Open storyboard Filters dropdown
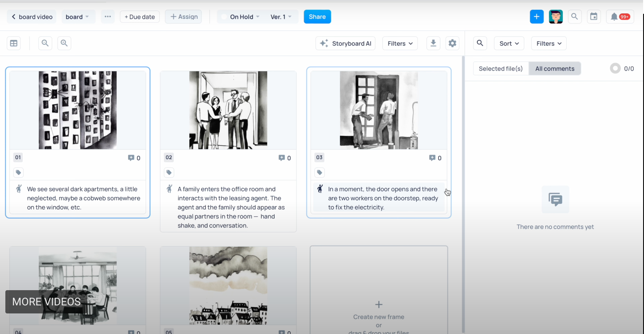644x334 pixels. pyautogui.click(x=400, y=43)
